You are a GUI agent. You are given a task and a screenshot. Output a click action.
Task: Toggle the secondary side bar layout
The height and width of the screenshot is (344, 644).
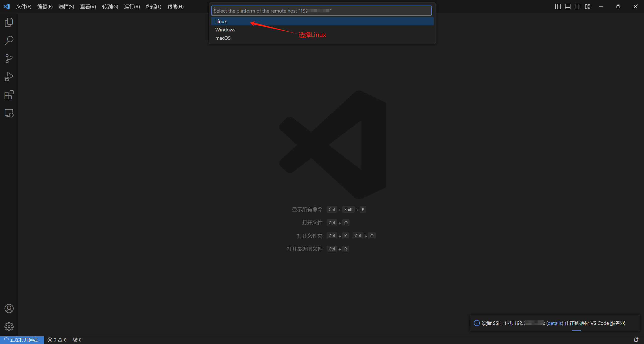coord(578,7)
